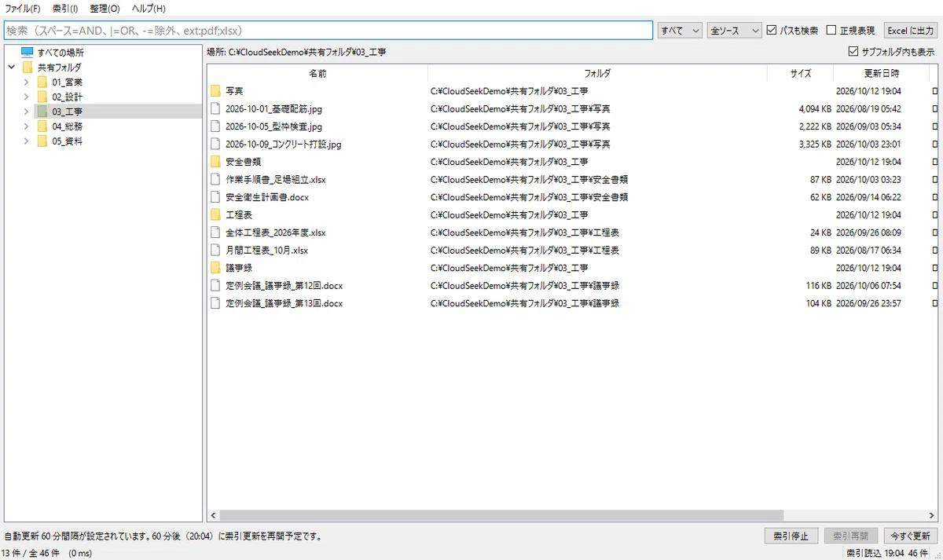Select the file 月間工程表_10月.xlsx
This screenshot has height=560, width=943.
(266, 251)
